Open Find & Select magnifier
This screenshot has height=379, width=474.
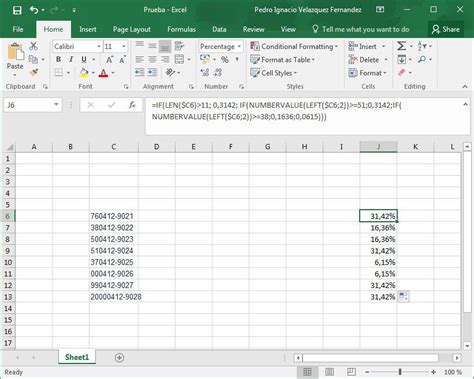[x=422, y=60]
